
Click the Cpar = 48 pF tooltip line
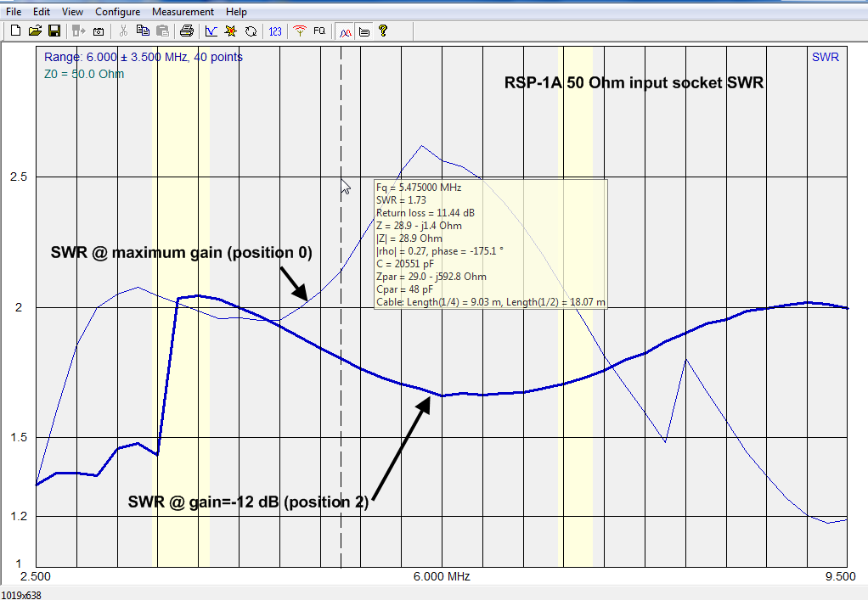tap(404, 289)
